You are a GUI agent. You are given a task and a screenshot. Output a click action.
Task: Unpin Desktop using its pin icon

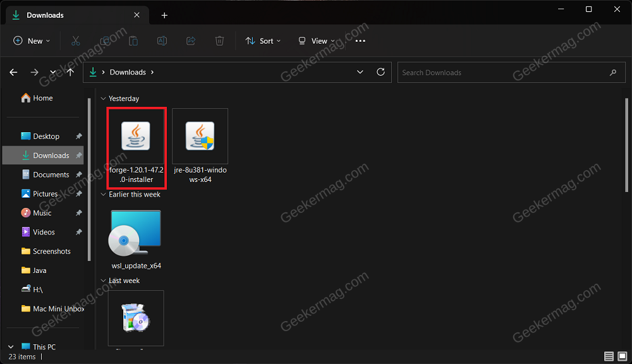79,136
